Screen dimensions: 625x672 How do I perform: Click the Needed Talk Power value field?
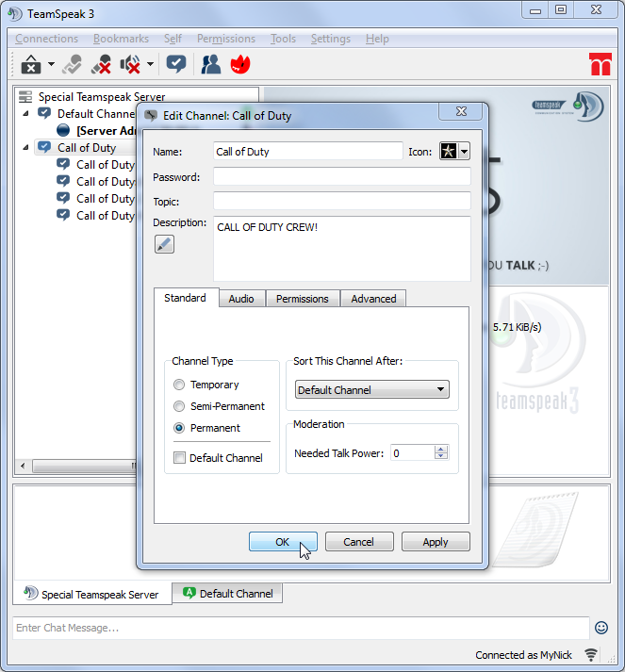click(x=412, y=453)
